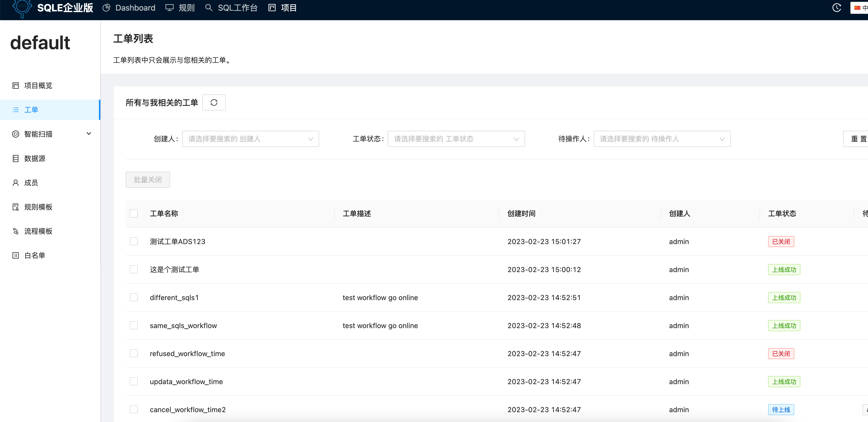Select the 白名单 whitelist icon

(15, 255)
